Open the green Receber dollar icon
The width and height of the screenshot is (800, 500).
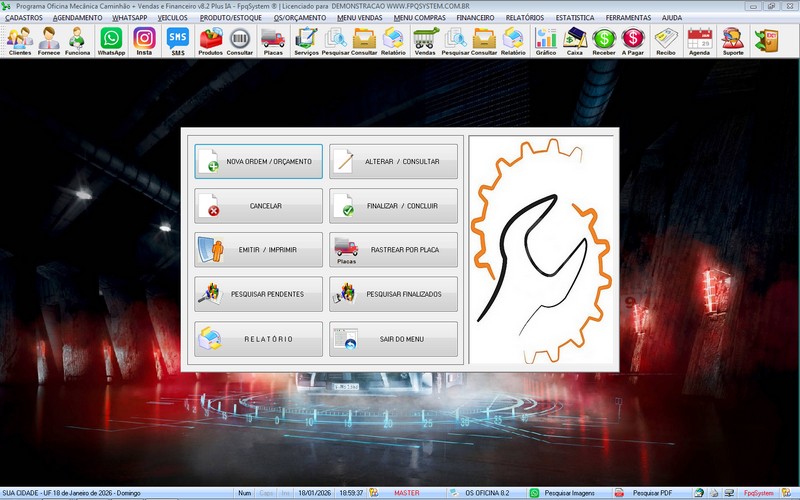(604, 41)
